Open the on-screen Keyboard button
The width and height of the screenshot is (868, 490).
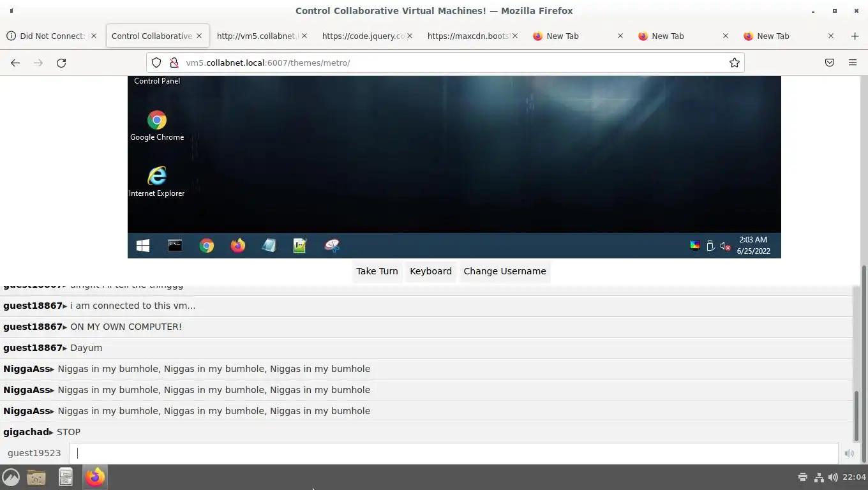[x=431, y=271]
